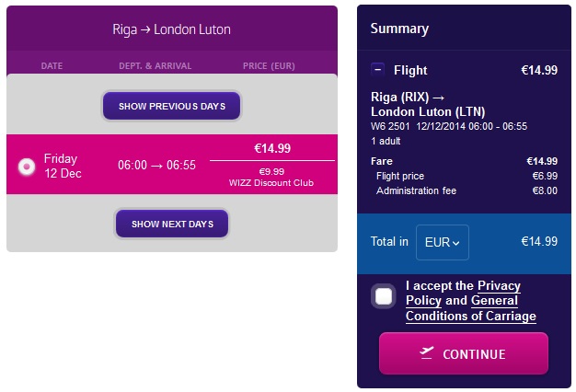Show next days of flights
The image size is (576, 392).
pos(172,224)
